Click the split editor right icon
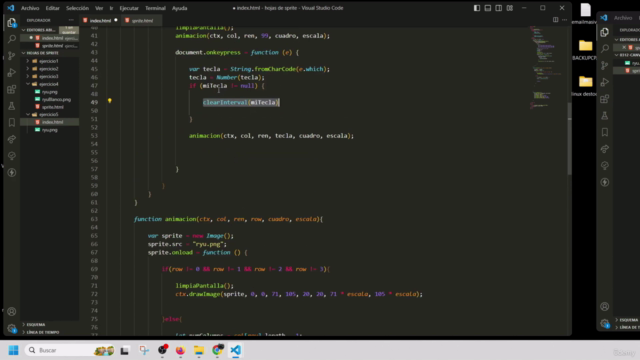 point(556,20)
